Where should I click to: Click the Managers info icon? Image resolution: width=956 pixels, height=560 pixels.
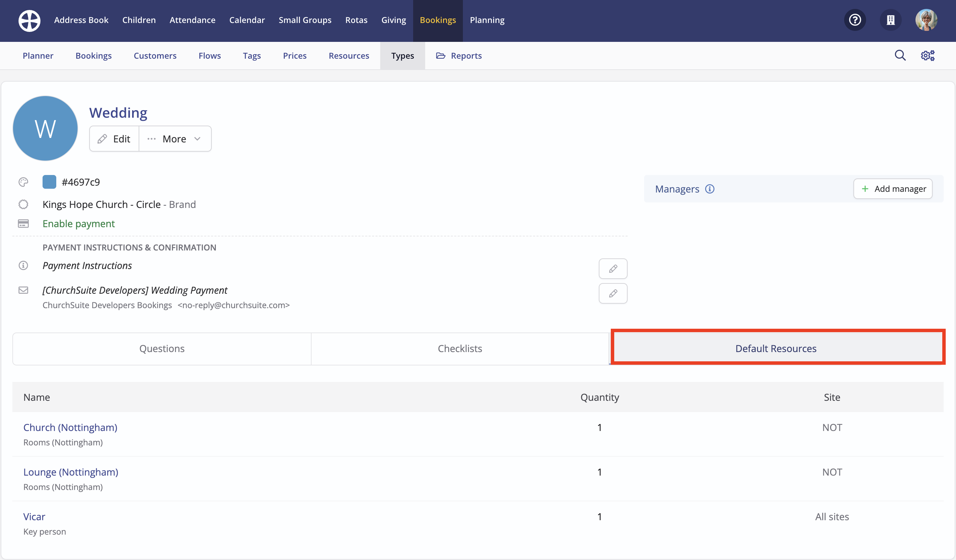[709, 189]
